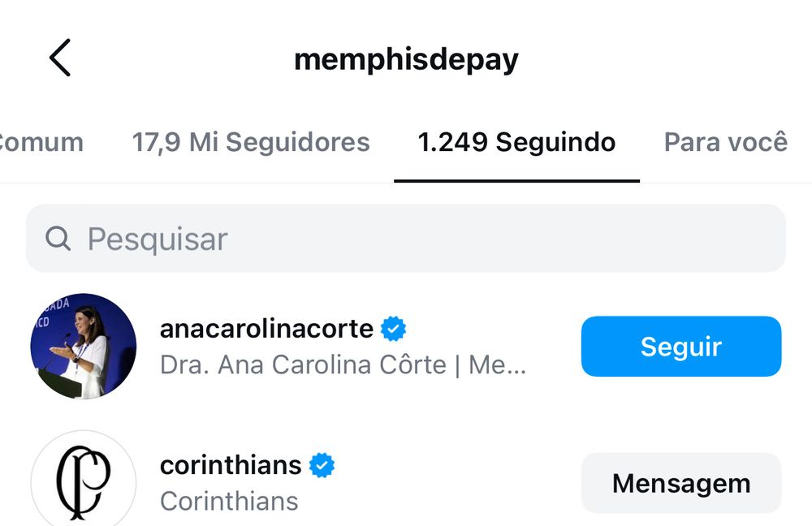Tap the gray Corinthians display name
The image size is (812, 526).
point(230,501)
